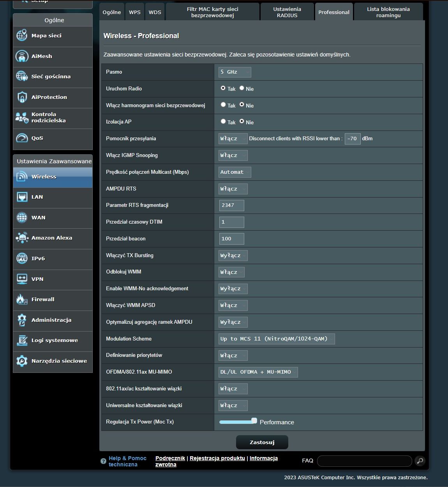Open the Optymalizuj agregację ramek AMPDU dropdown
Image resolution: width=448 pixels, height=487 pixels.
(233, 322)
